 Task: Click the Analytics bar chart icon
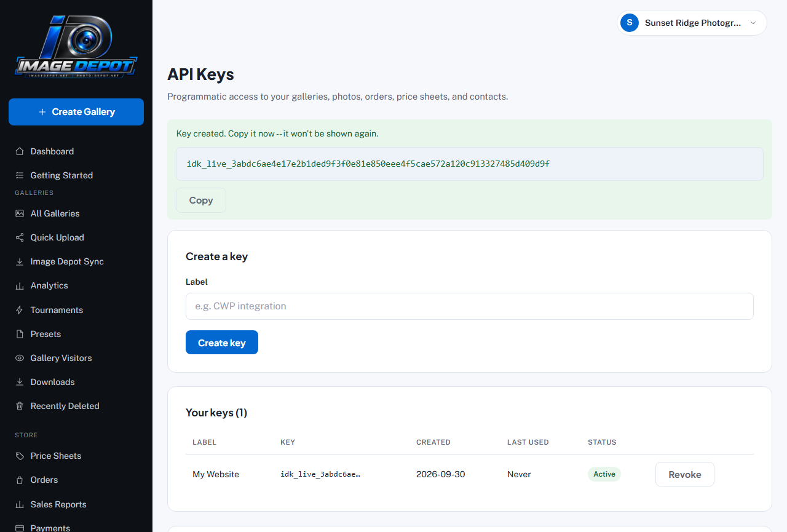coord(20,285)
